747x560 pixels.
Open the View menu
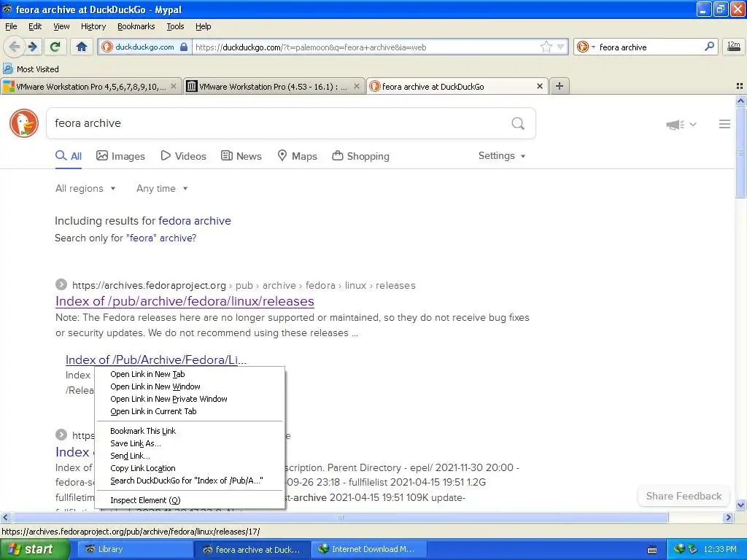(61, 27)
